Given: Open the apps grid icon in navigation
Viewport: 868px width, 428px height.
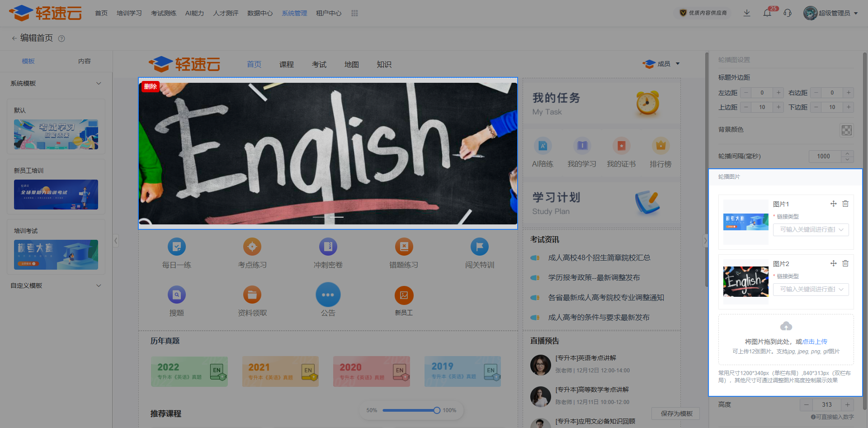Looking at the screenshot, I should click(x=354, y=13).
